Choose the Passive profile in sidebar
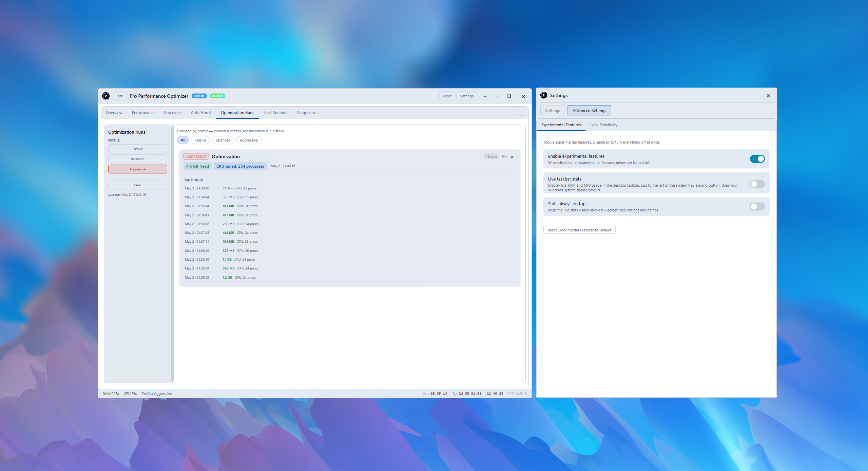 [138, 149]
